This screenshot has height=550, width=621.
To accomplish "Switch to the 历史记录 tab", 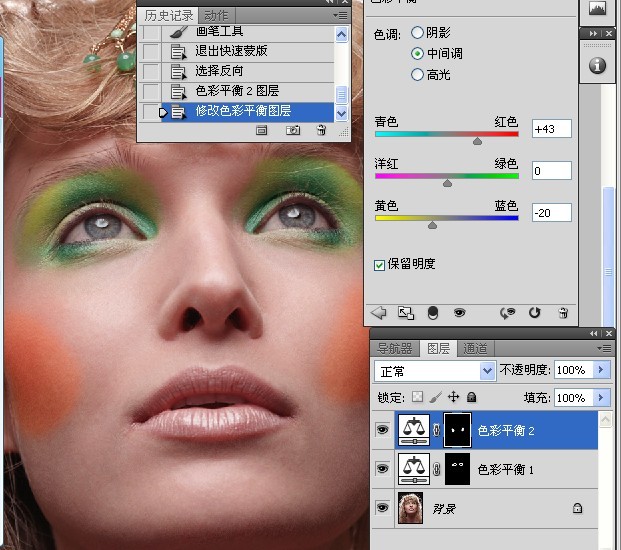I will (168, 15).
